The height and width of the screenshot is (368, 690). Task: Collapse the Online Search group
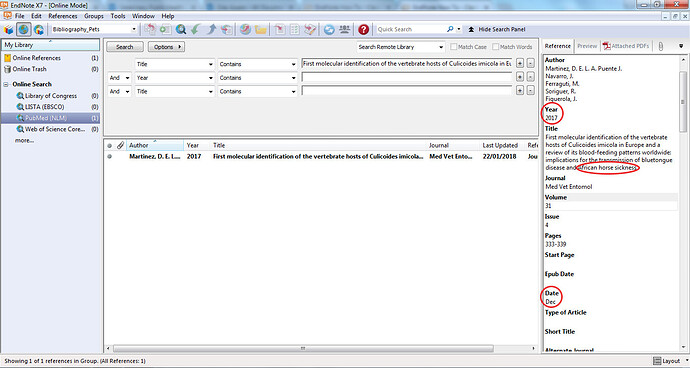click(6, 84)
